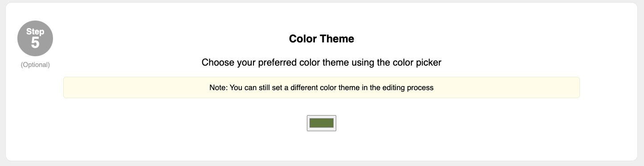
Task: Click the 'Note:' text in the banner
Action: pyautogui.click(x=218, y=88)
